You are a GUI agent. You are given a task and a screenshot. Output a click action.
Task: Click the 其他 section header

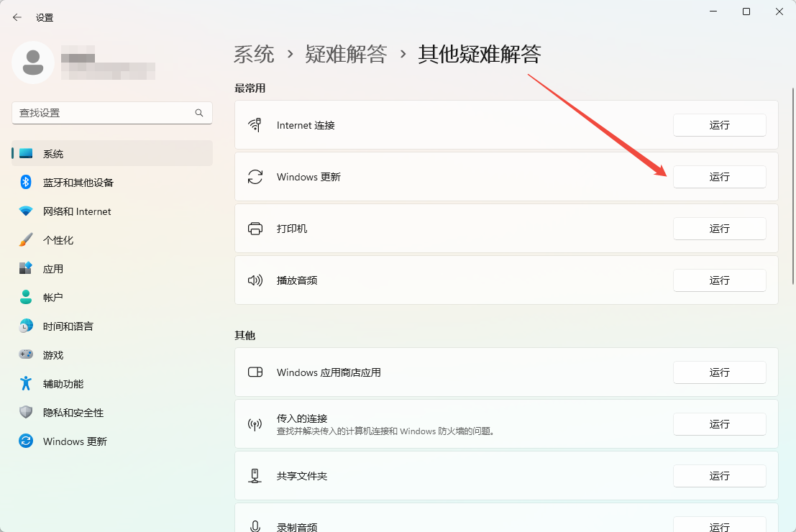point(244,335)
